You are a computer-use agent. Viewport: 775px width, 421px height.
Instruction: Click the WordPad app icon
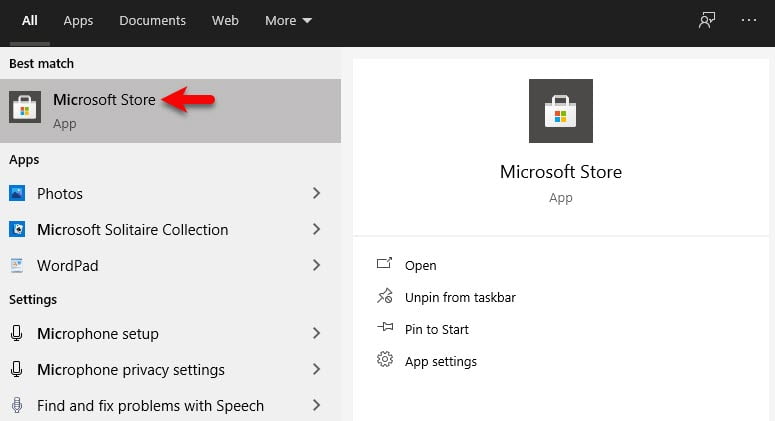(17, 265)
